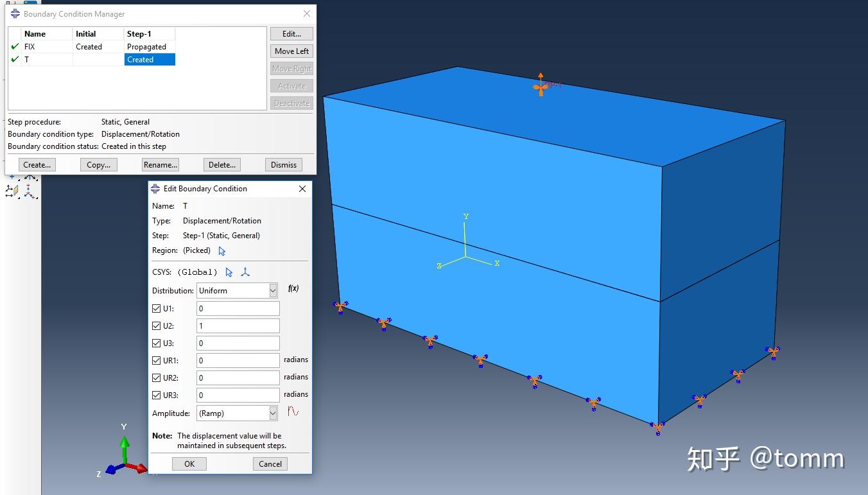Select the translate view tool icon
This screenshot has width=868, height=495.
(x=12, y=177)
